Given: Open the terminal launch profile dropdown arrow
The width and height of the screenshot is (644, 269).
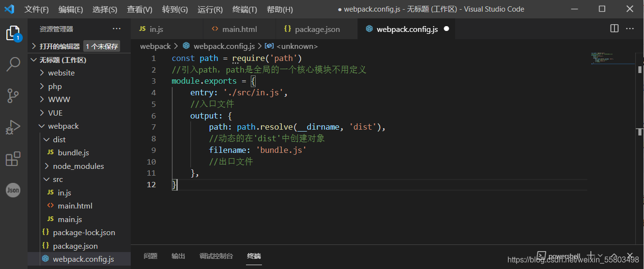Looking at the screenshot, I should pos(600,255).
